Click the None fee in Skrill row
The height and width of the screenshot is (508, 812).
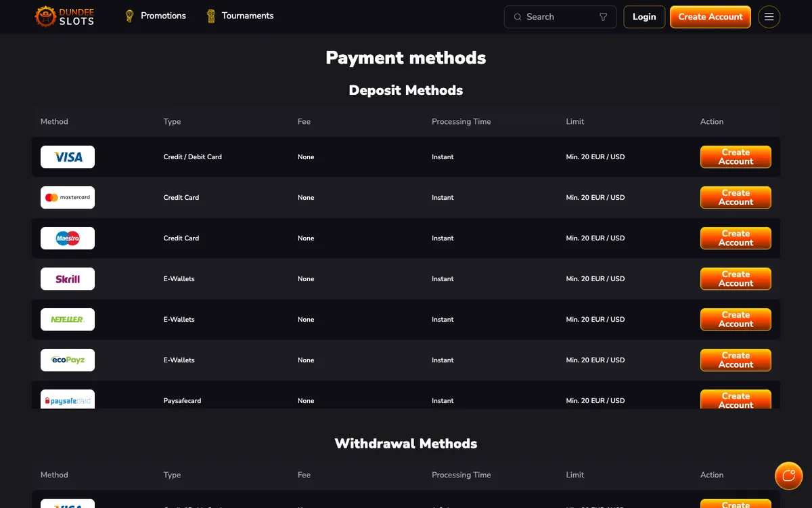[x=306, y=279]
